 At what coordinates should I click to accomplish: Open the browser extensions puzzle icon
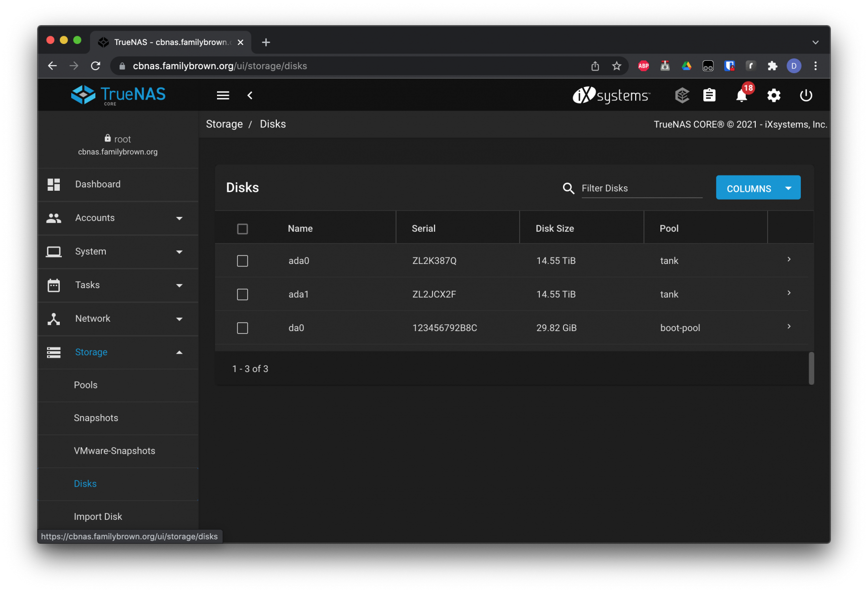(x=772, y=66)
